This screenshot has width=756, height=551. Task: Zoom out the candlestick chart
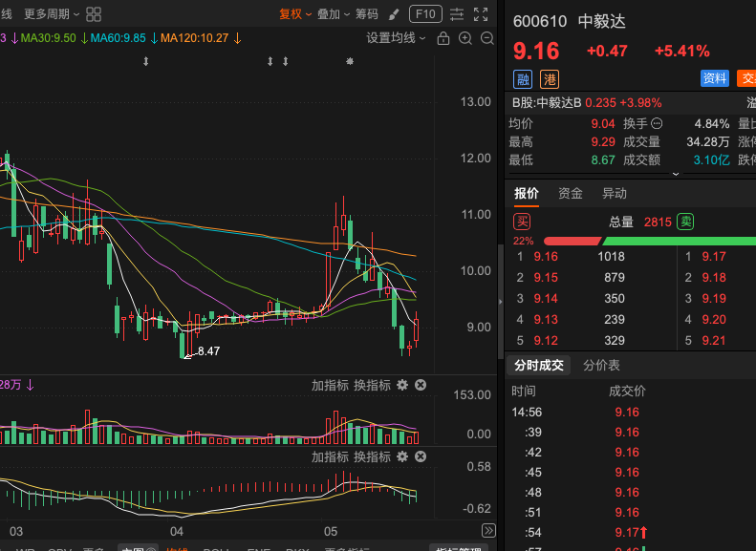tap(487, 38)
